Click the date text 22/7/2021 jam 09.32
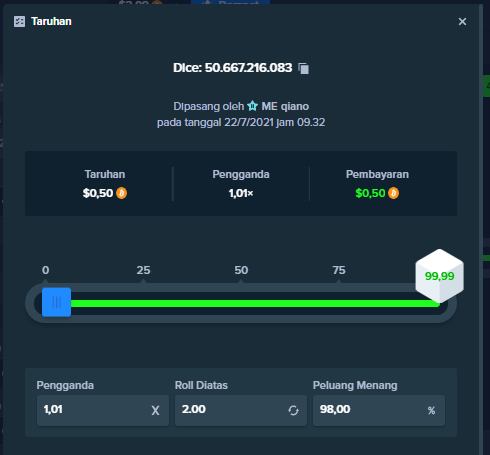The image size is (490, 455). [274, 122]
